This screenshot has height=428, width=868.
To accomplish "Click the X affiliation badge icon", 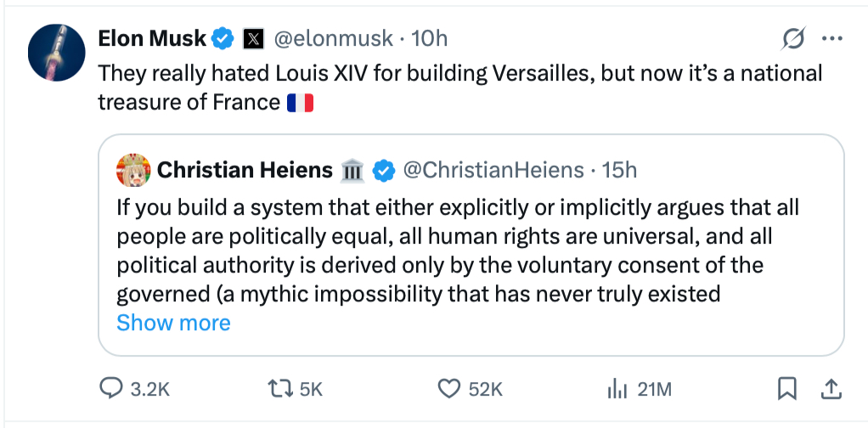I will (252, 38).
